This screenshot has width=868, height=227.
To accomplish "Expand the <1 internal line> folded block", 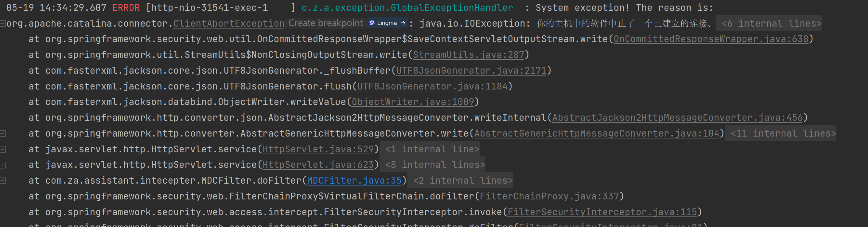I will point(432,149).
